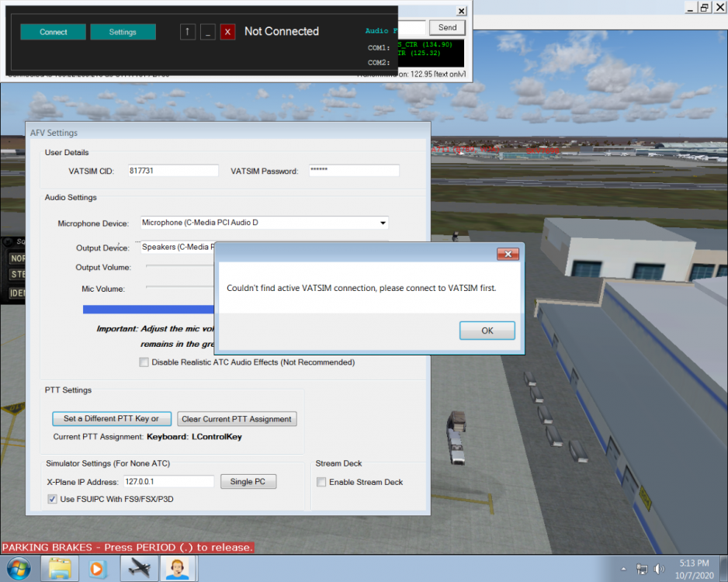The image size is (728, 582).
Task: Click the underscore minimize icon in AFV panel
Action: coord(207,32)
